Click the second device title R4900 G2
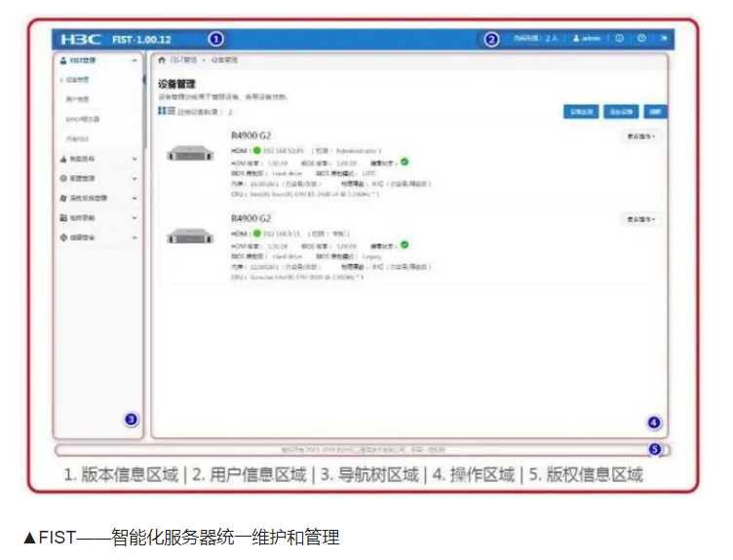This screenshot has height=560, width=733. tap(251, 218)
